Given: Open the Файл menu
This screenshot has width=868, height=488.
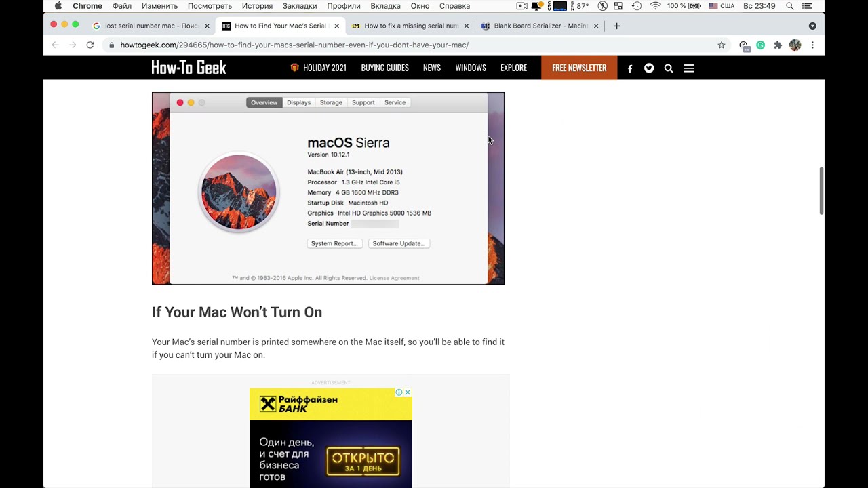Looking at the screenshot, I should point(122,6).
